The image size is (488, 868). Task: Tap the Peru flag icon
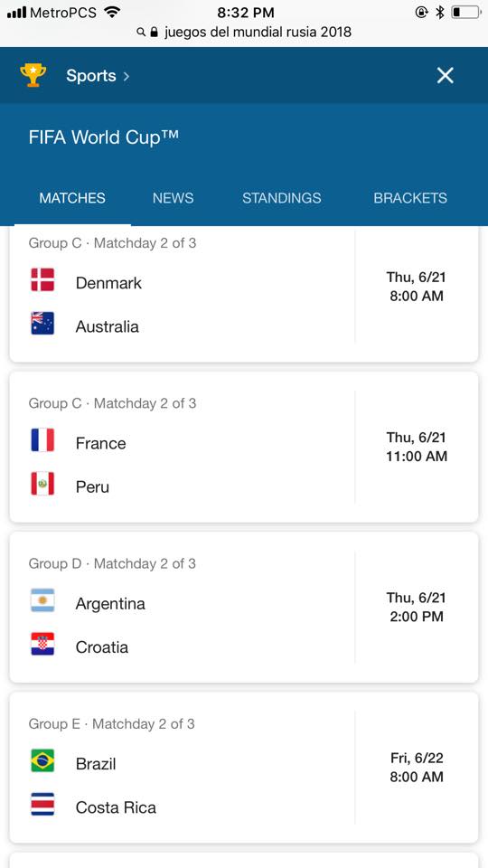tap(42, 483)
